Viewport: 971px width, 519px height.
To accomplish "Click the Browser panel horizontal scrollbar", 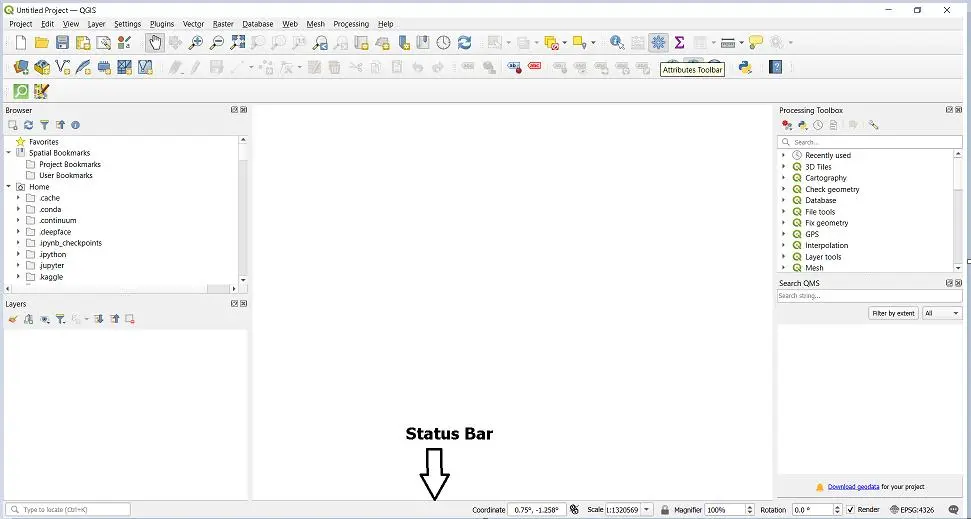I will click(121, 289).
